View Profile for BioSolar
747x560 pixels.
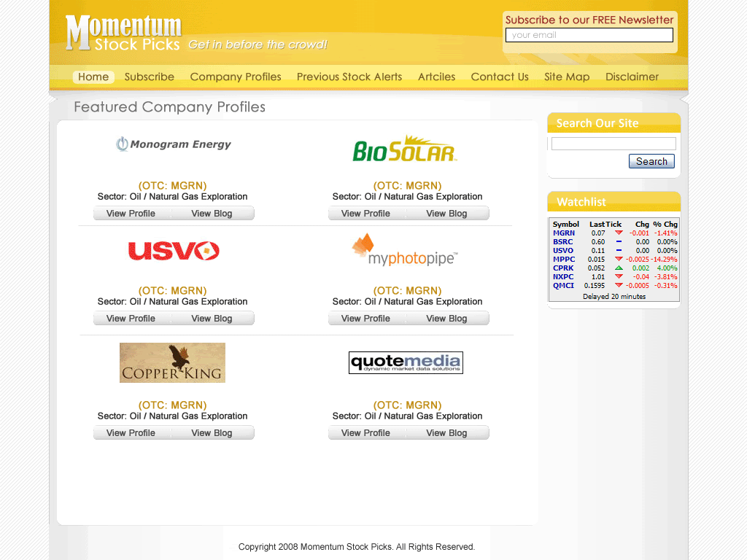coord(366,214)
